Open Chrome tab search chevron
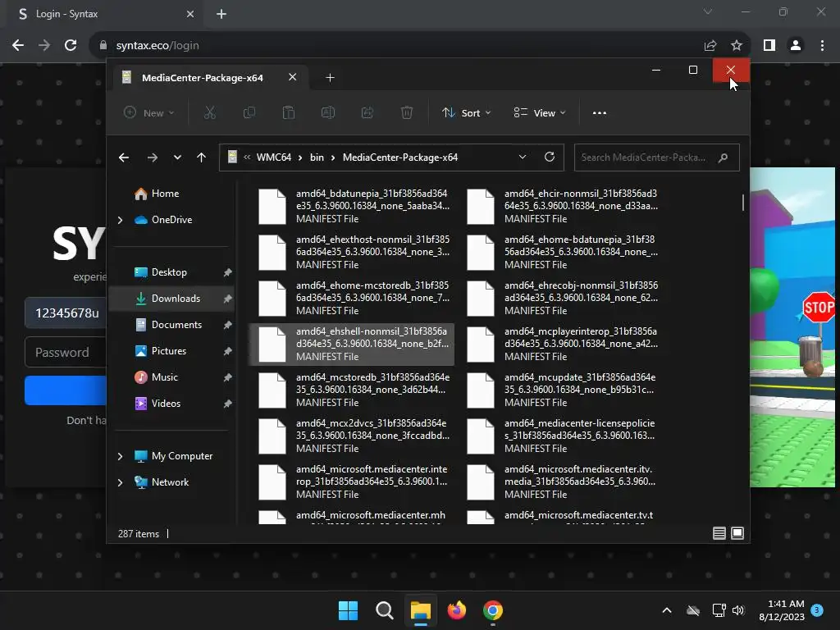The width and height of the screenshot is (840, 630). (708, 11)
